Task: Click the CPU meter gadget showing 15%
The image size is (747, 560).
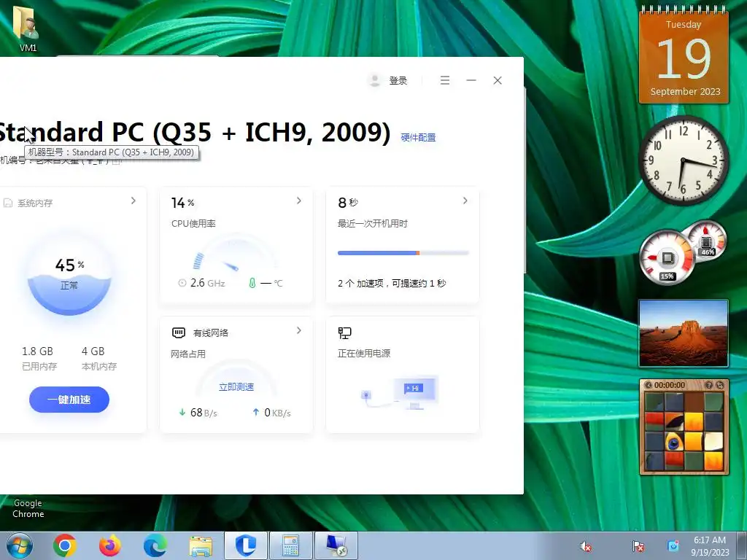Action: (x=667, y=257)
